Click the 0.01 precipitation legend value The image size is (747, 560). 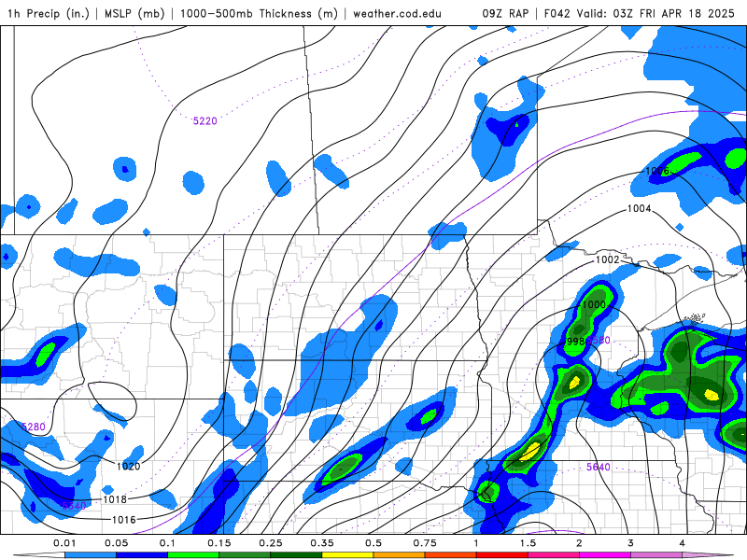click(x=64, y=543)
